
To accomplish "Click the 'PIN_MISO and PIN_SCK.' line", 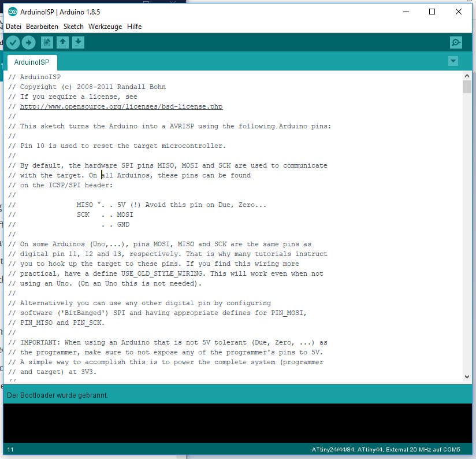I will click(56, 323).
